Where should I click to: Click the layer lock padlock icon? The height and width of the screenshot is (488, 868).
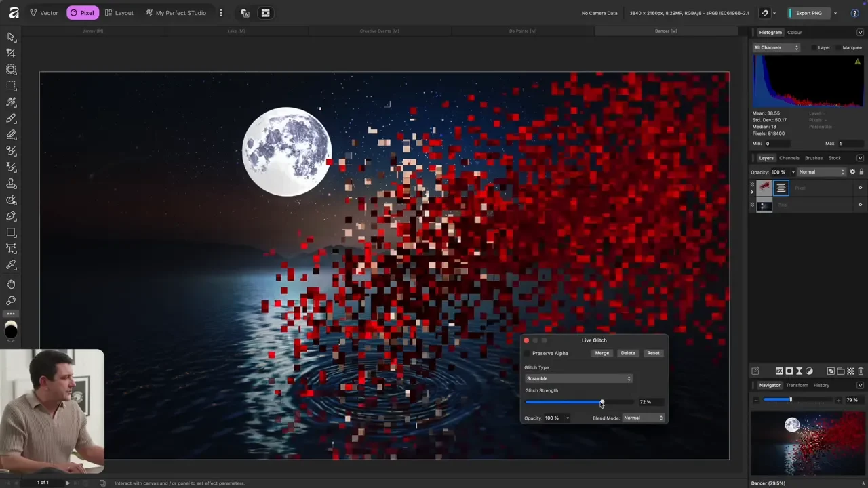click(861, 172)
